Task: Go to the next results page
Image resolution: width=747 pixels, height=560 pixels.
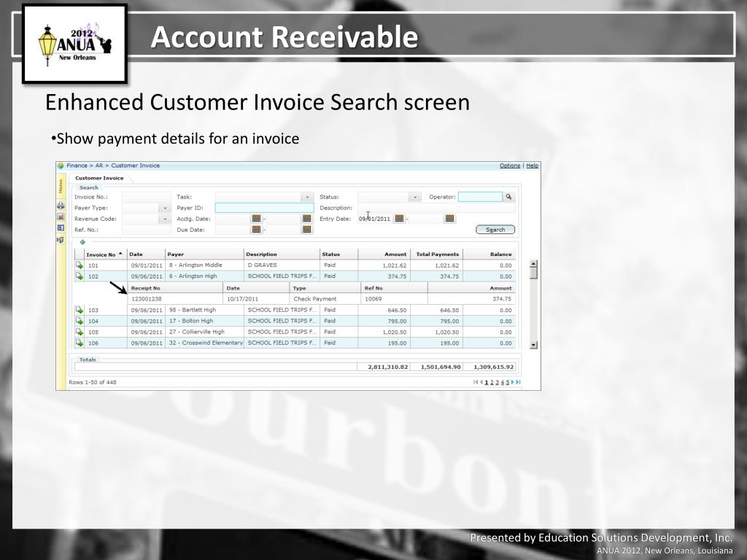Action: 513,382
